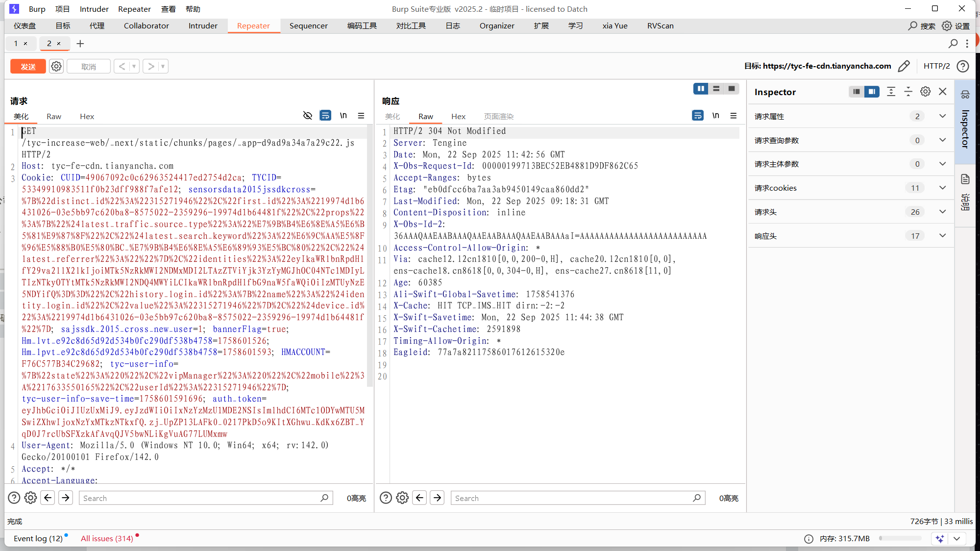Expand the 响应头 section in Inspector
Image resolution: width=980 pixels, height=551 pixels.
pyautogui.click(x=942, y=236)
